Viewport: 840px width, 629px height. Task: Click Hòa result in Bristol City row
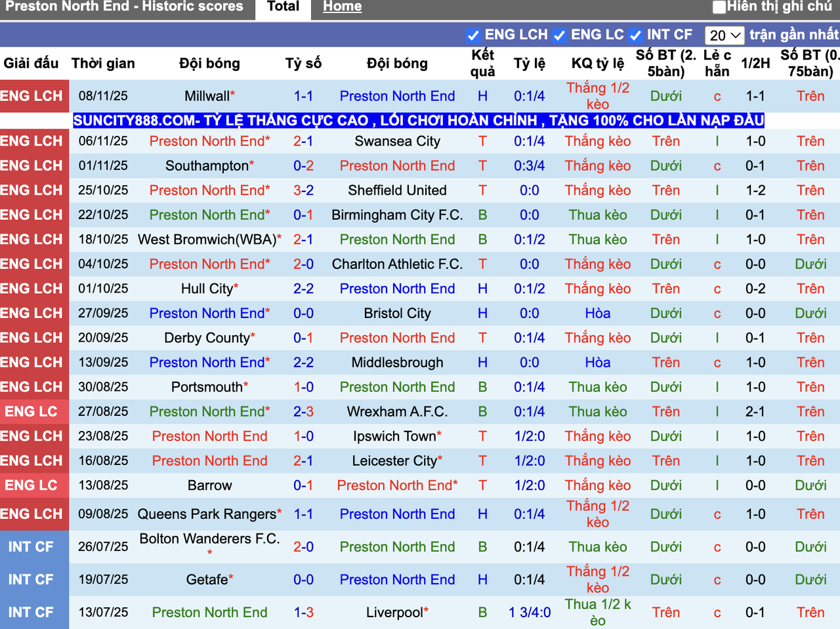point(597,314)
